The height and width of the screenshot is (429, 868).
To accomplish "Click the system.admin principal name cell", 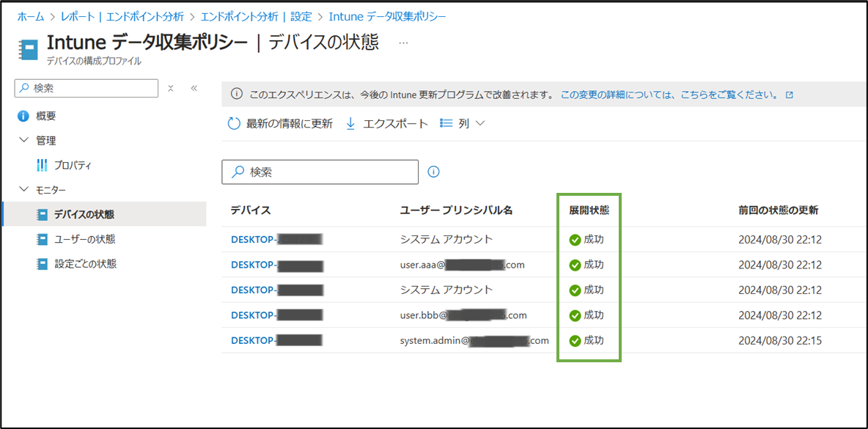I will pyautogui.click(x=474, y=340).
